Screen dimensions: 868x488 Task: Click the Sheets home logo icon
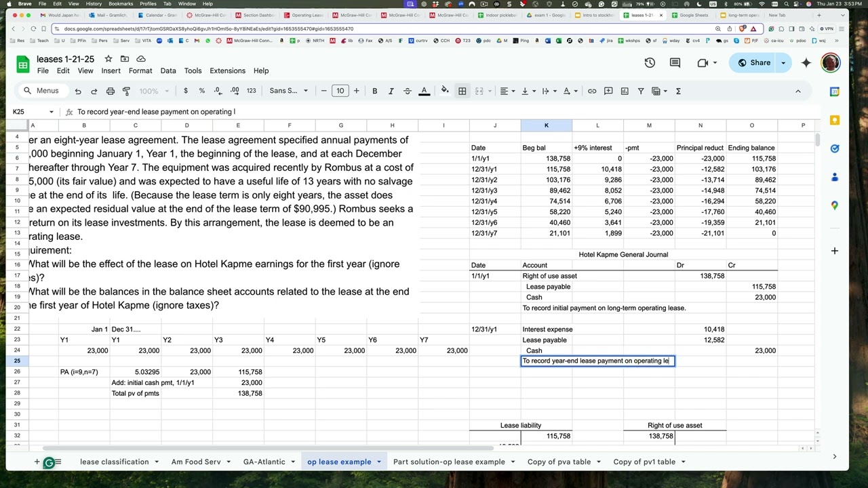pyautogui.click(x=22, y=64)
